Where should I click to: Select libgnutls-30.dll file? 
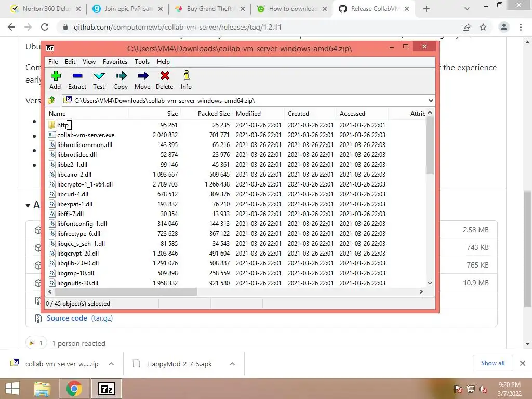pos(77,283)
